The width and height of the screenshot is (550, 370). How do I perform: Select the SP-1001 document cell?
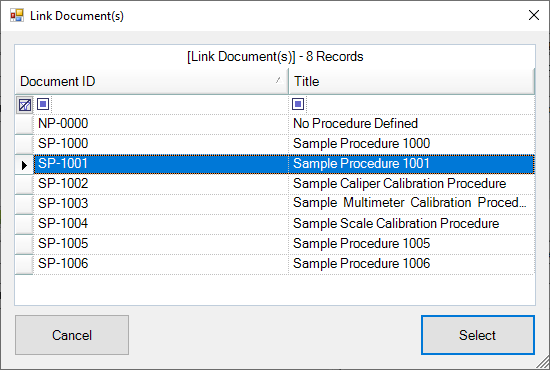[161, 164]
